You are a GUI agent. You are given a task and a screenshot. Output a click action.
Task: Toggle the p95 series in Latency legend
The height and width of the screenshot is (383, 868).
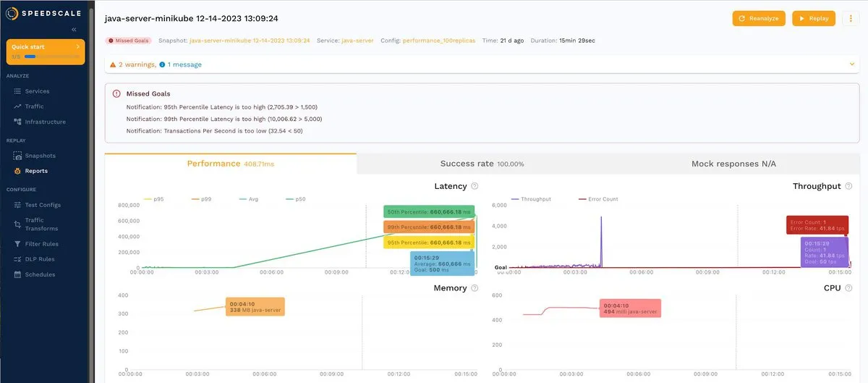pos(154,198)
